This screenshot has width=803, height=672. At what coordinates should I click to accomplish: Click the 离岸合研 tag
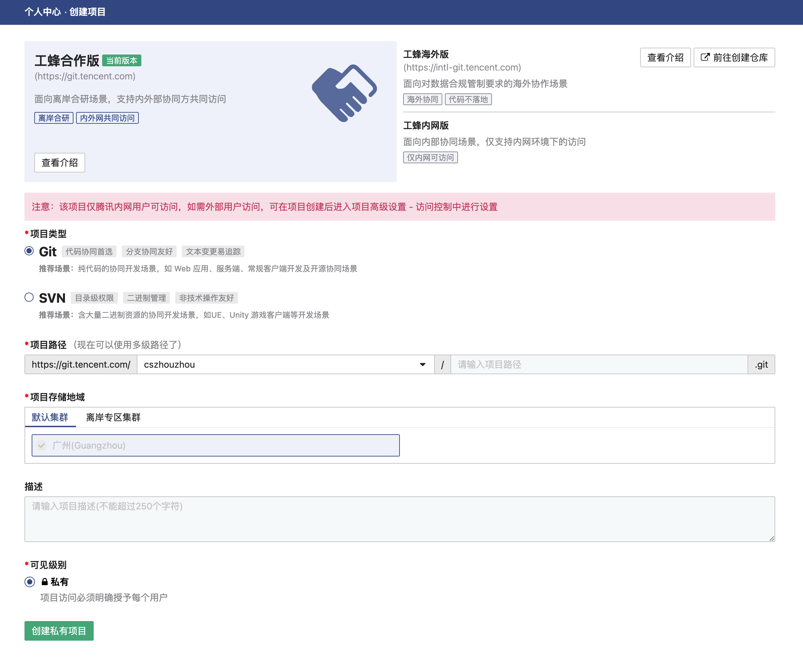pyautogui.click(x=54, y=118)
